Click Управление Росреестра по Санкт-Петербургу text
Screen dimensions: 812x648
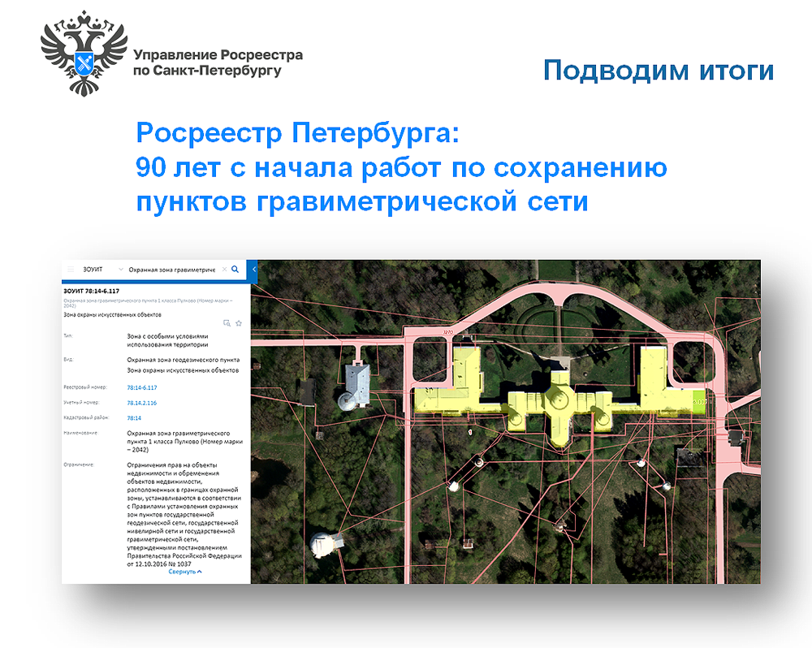217,63
